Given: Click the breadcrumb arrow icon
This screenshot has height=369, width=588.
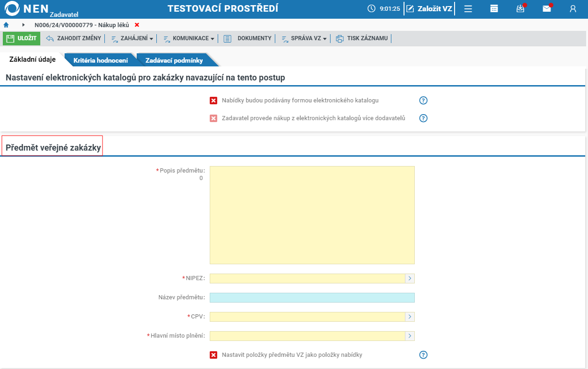Looking at the screenshot, I should tap(23, 25).
